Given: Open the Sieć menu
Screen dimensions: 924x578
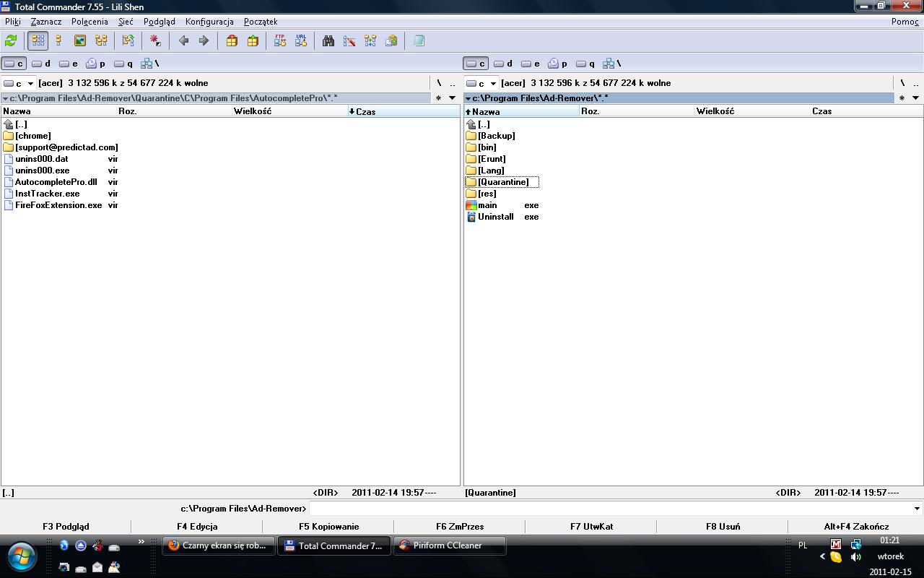Looking at the screenshot, I should [x=126, y=22].
